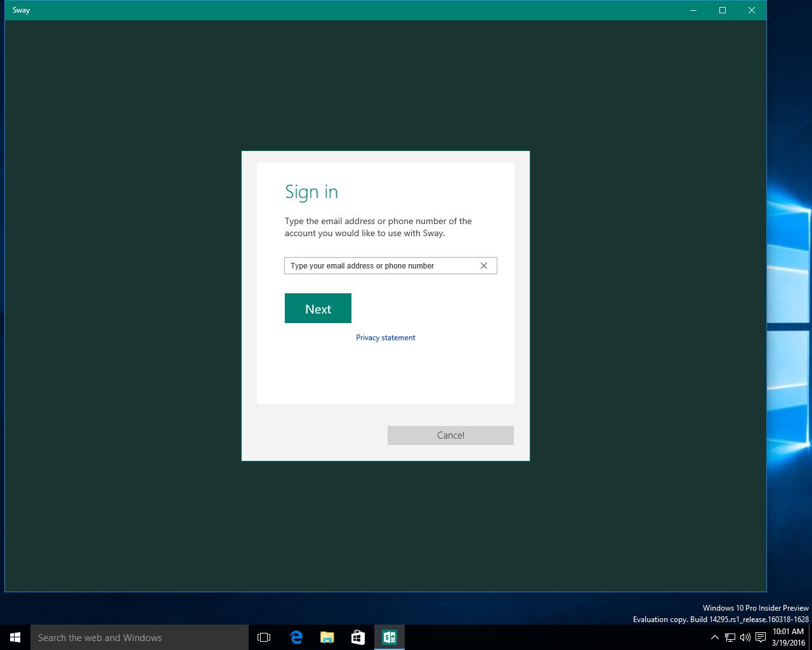Minimize the Sway window
Viewport: 812px width, 650px height.
point(693,10)
